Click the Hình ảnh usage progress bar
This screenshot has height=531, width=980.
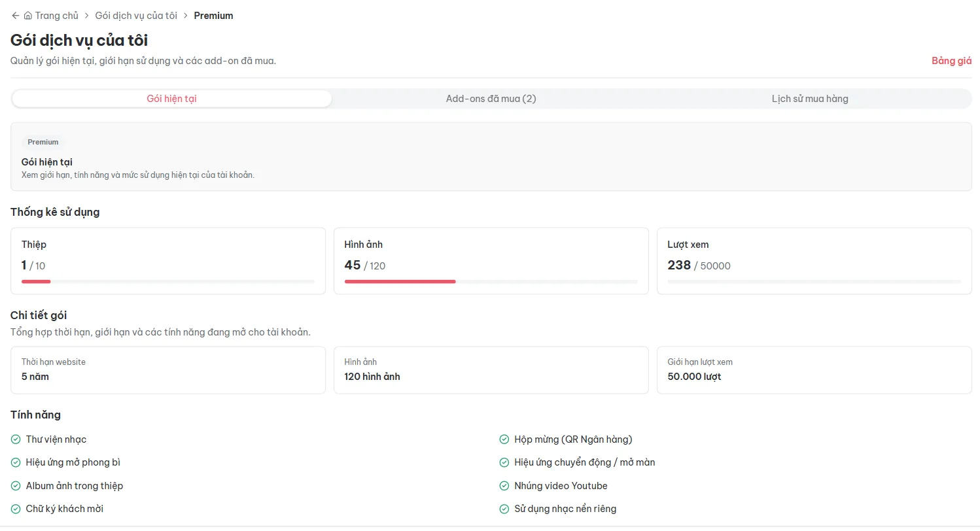pos(491,282)
